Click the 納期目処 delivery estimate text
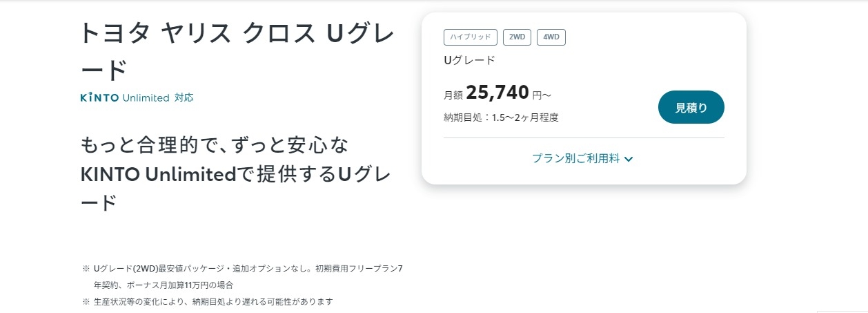The width and height of the screenshot is (868, 313). 501,117
